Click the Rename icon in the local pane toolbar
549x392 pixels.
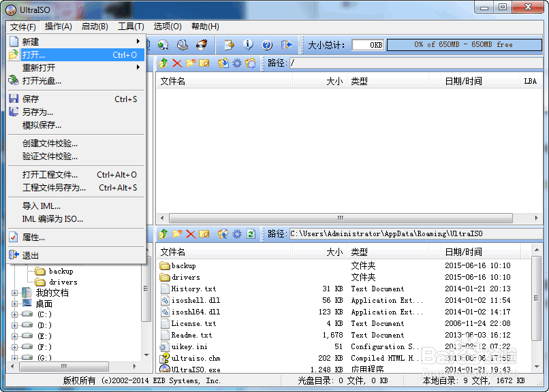coord(204,234)
